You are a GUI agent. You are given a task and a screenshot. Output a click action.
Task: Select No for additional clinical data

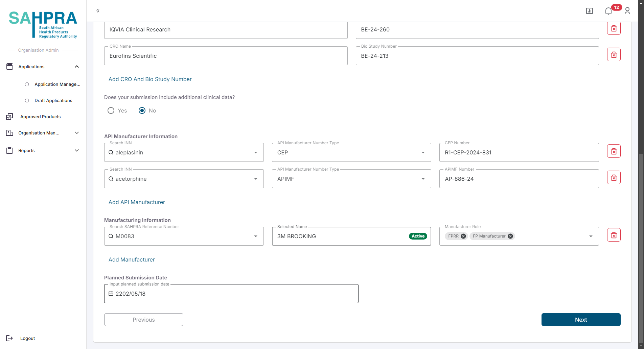[x=142, y=110]
